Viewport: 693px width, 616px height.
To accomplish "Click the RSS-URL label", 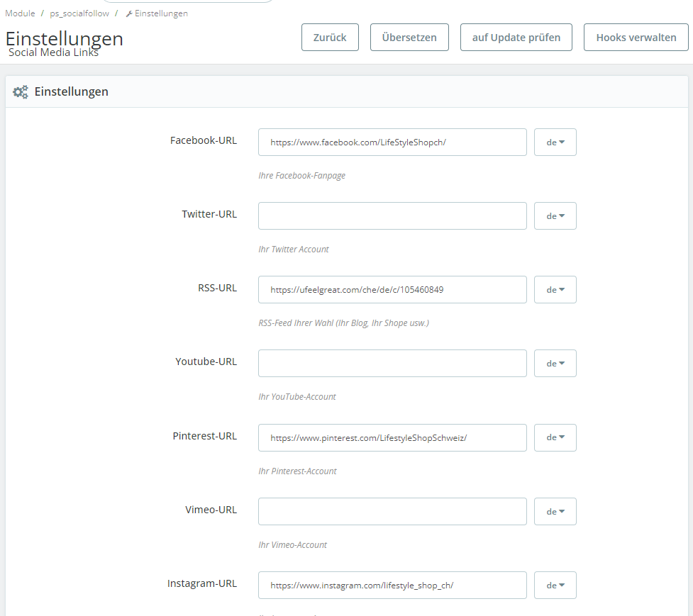I will click(217, 288).
